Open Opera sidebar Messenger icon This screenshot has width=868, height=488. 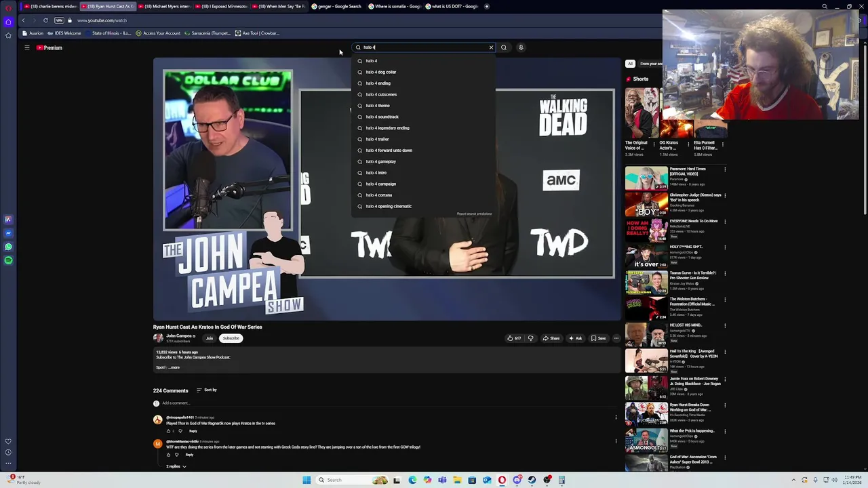(x=8, y=233)
